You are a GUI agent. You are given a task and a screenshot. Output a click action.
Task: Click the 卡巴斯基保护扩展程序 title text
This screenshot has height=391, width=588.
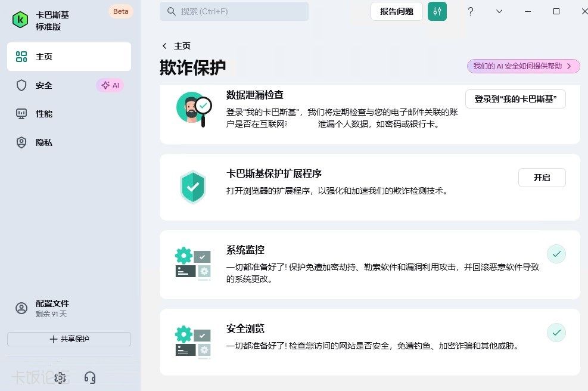click(274, 173)
